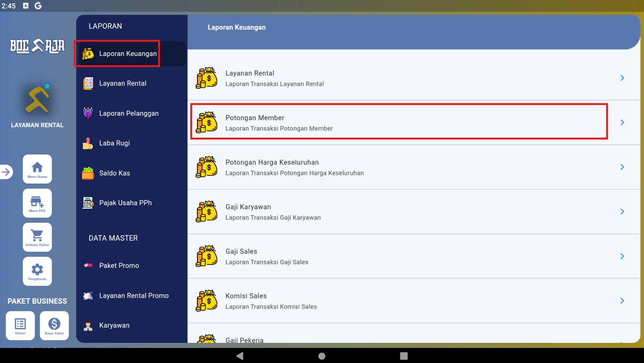Click money bag icon of Komisi Sales
The height and width of the screenshot is (363, 644).
click(x=206, y=301)
